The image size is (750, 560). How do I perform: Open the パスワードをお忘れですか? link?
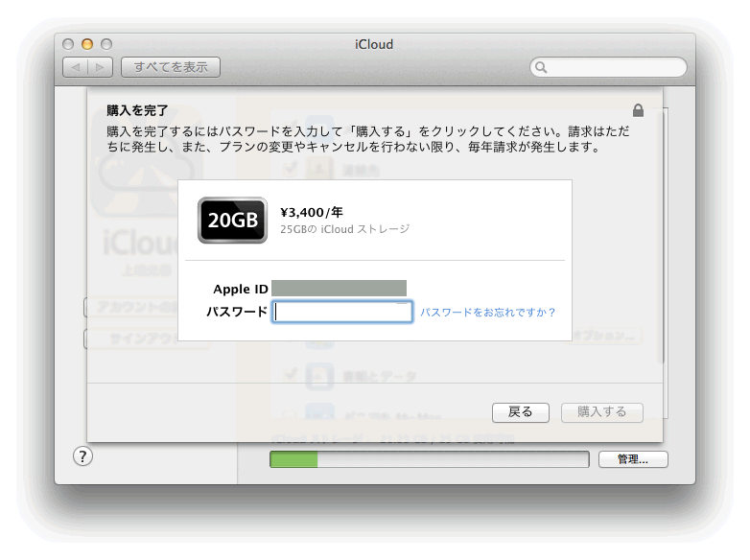(x=488, y=313)
